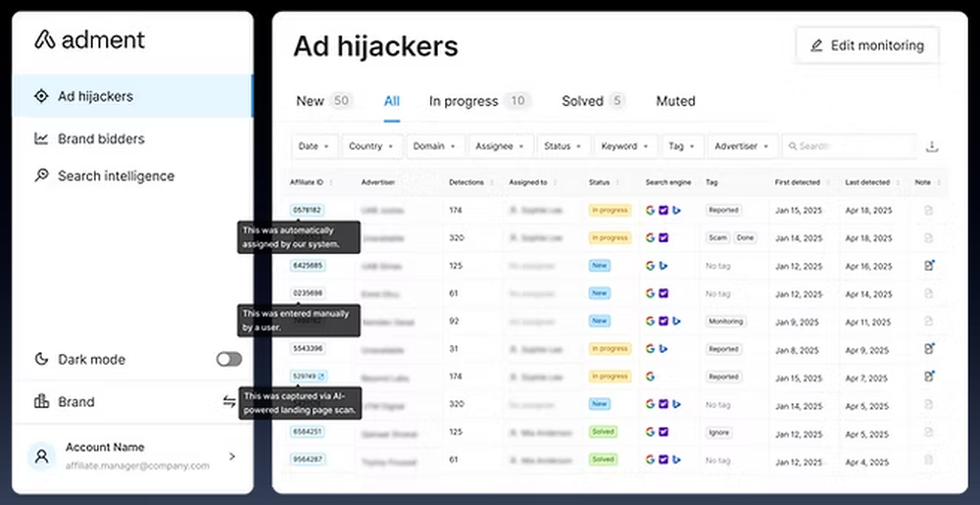Switch to the New tab

323,101
